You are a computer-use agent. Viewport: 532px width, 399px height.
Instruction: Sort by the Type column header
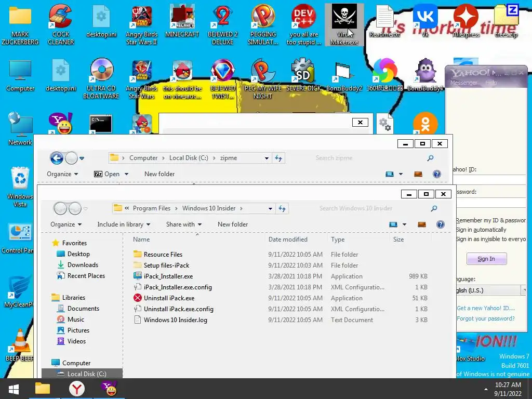tap(338, 240)
